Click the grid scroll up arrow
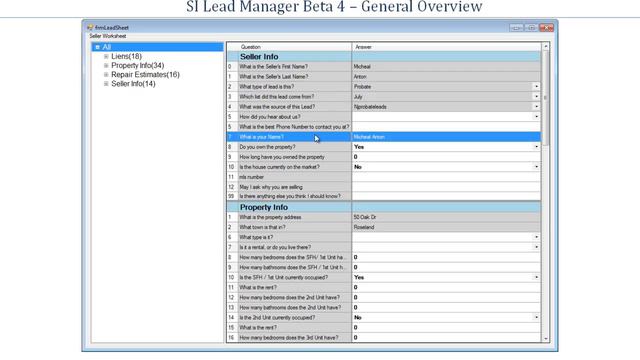 pyautogui.click(x=546, y=47)
